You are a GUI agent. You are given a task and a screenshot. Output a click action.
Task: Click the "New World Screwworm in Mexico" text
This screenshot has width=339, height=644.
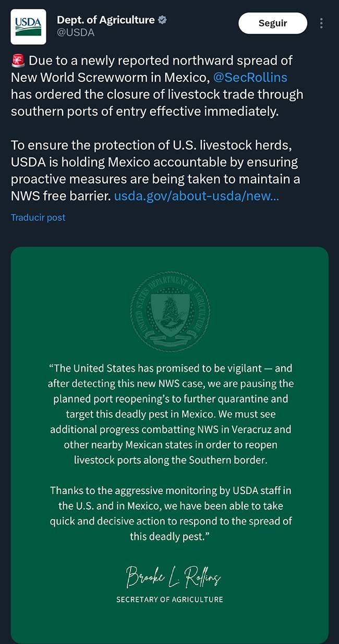click(x=110, y=78)
